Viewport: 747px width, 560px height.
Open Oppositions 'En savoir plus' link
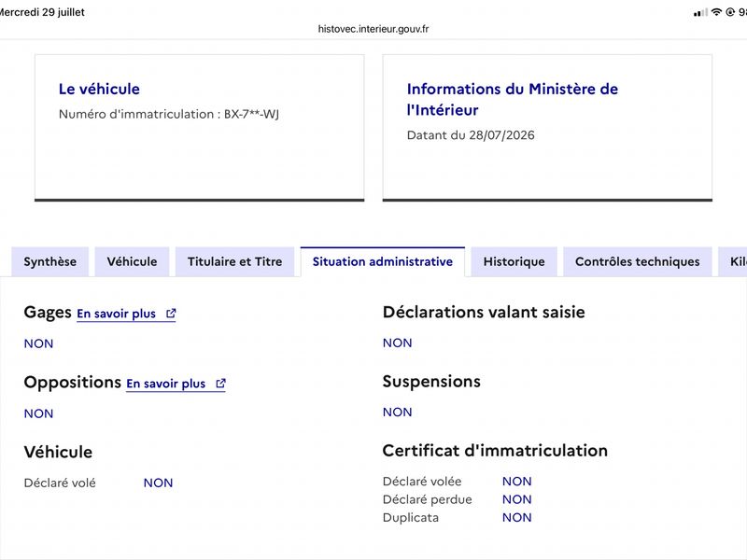(176, 384)
